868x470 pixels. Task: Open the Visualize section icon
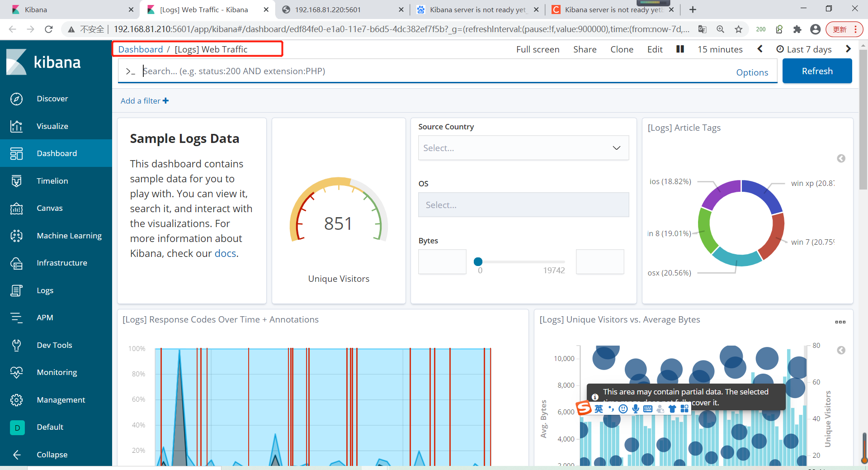pos(17,126)
